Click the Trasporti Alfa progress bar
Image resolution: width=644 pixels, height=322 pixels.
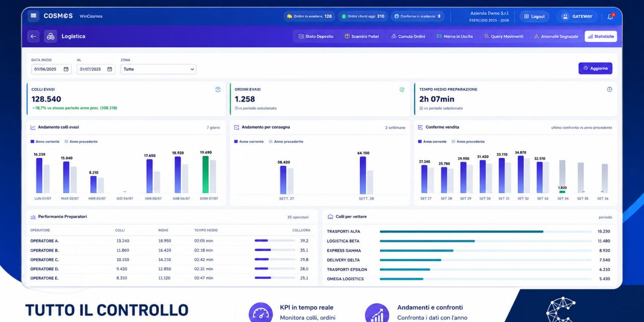pos(486,231)
